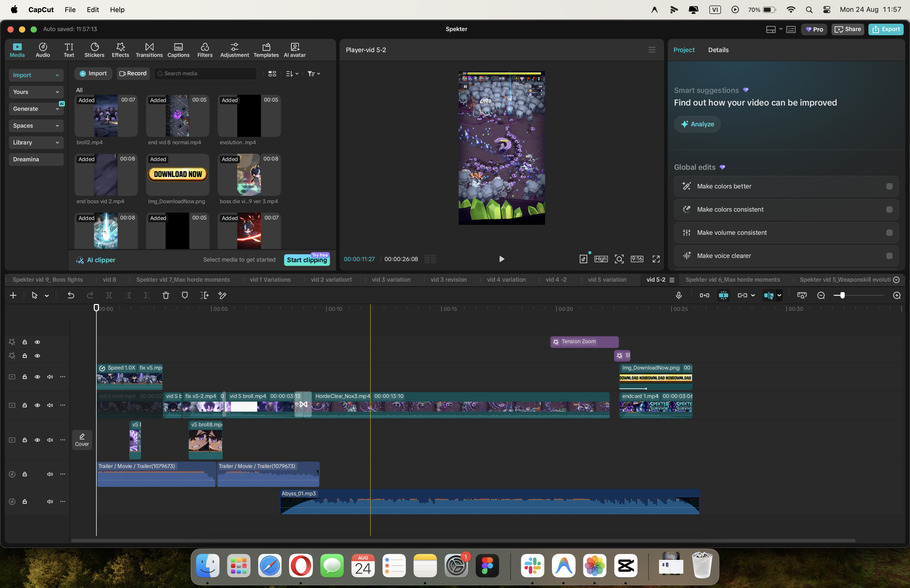Enable Make colors consistent checkbox
The image size is (910, 588).
point(889,210)
